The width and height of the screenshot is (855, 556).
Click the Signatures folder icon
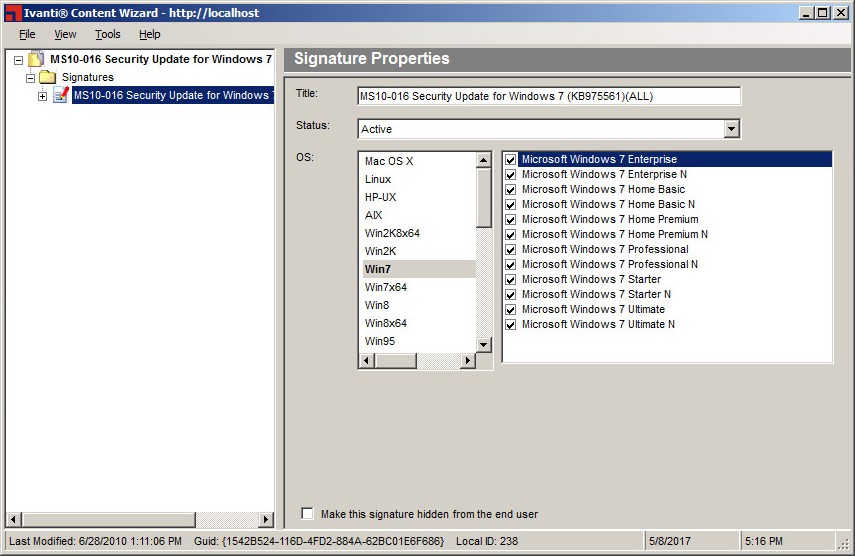coord(47,77)
